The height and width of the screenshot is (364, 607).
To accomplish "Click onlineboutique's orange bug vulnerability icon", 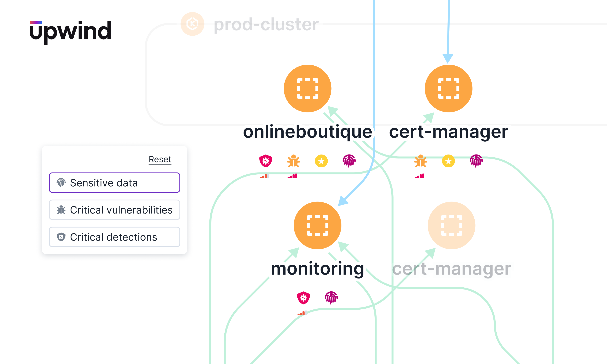I will click(293, 161).
